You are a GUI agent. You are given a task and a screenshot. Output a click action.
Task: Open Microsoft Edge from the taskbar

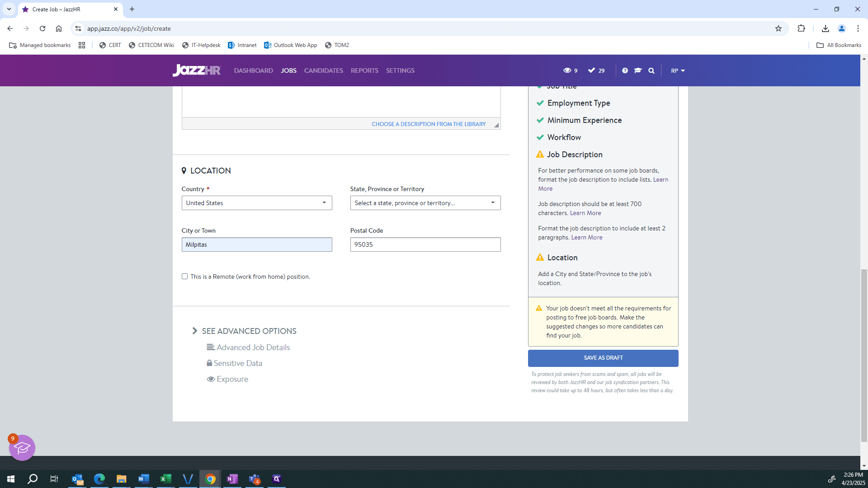(x=99, y=479)
